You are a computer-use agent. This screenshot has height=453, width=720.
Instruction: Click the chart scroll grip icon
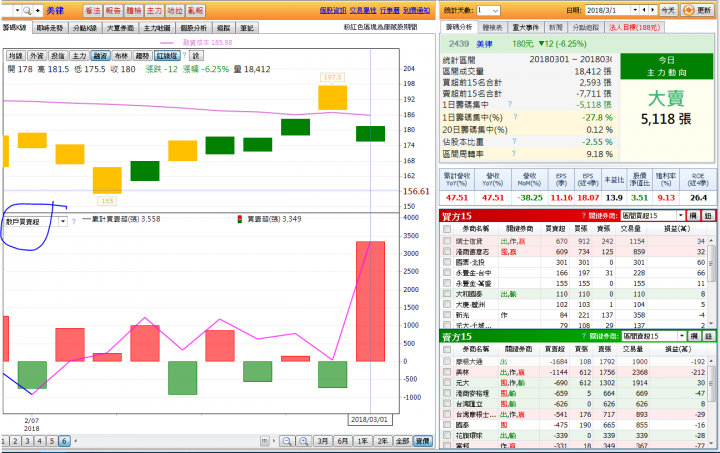click(x=265, y=441)
